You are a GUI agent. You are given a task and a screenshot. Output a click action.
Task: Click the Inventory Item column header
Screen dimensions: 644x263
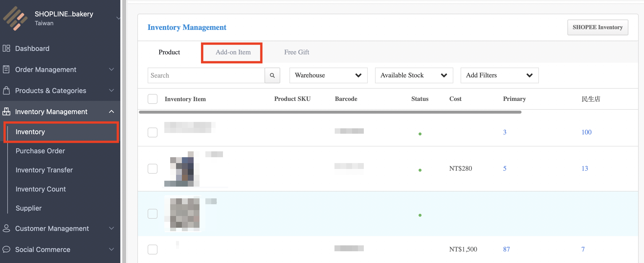[x=185, y=99]
